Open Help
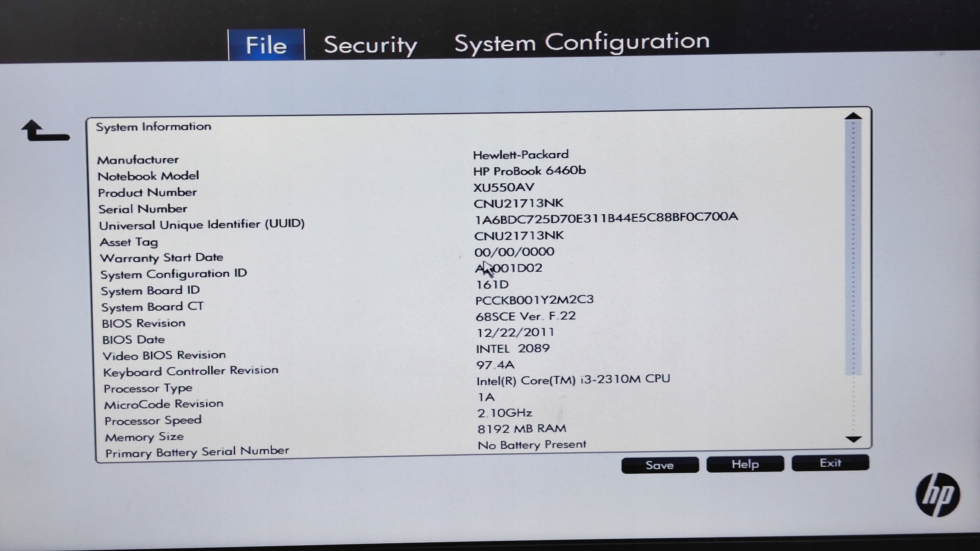Screen dimensions: 980x551 point(745,464)
